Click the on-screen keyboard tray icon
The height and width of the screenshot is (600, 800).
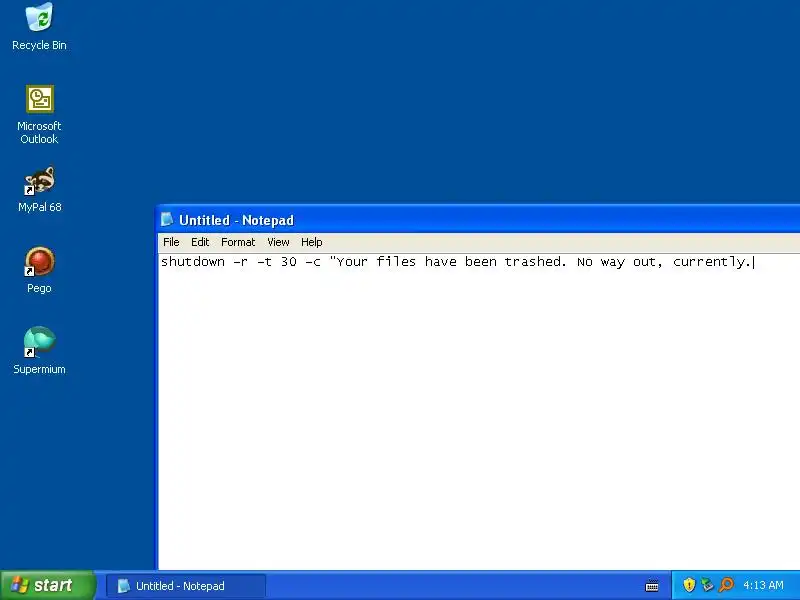click(652, 586)
